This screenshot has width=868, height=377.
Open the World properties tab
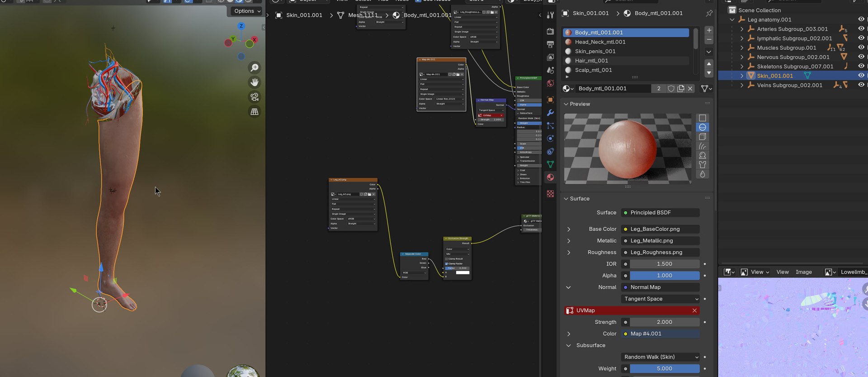550,83
